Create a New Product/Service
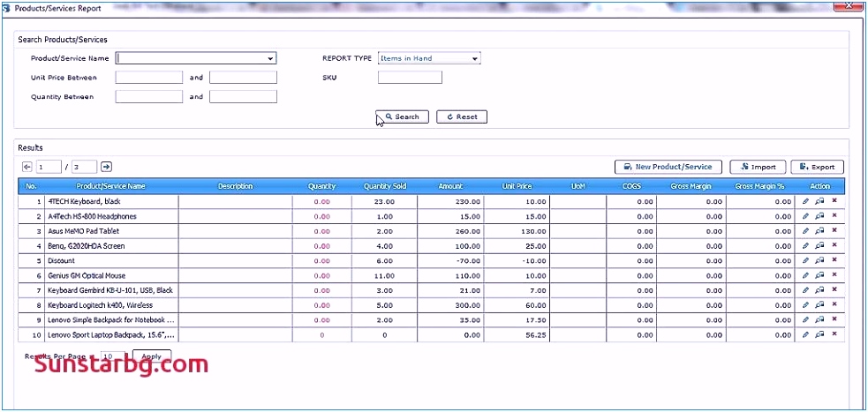Viewport: 868px width, 412px height. click(x=668, y=167)
